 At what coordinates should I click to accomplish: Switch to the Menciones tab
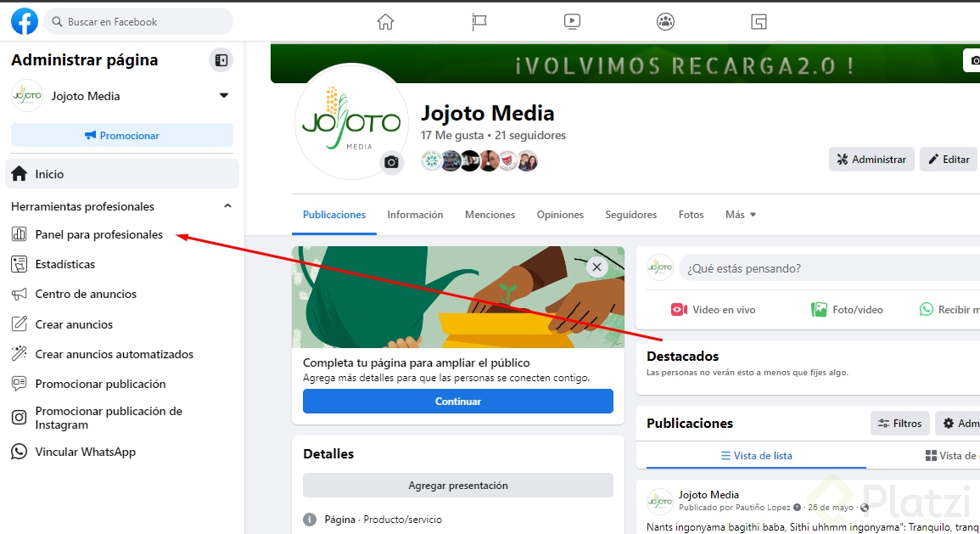[x=490, y=215]
